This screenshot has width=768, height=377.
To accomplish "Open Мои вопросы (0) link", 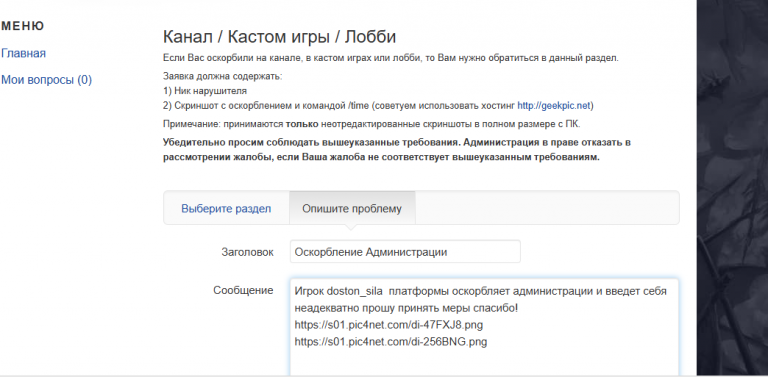I will coord(47,79).
